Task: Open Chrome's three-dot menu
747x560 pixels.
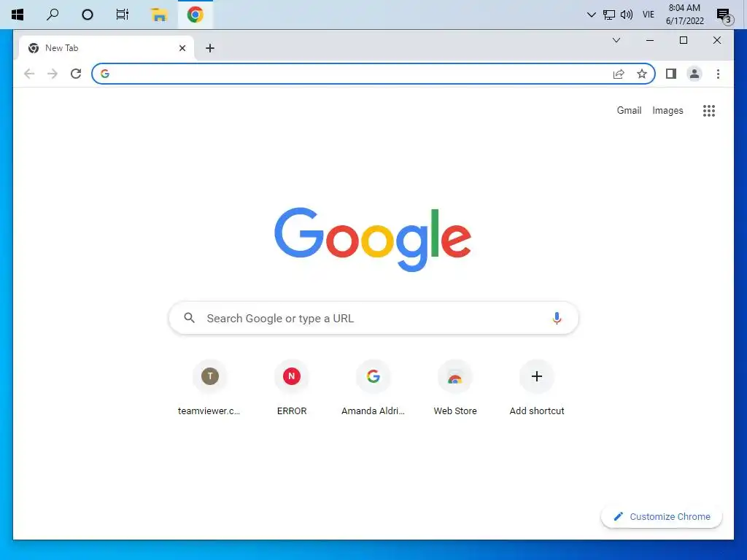Action: 718,74
